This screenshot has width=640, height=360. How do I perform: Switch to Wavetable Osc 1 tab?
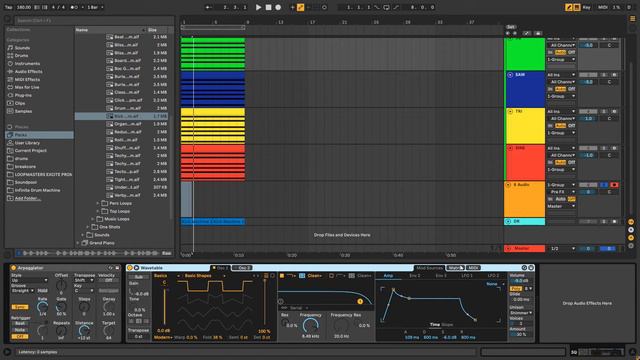221,268
